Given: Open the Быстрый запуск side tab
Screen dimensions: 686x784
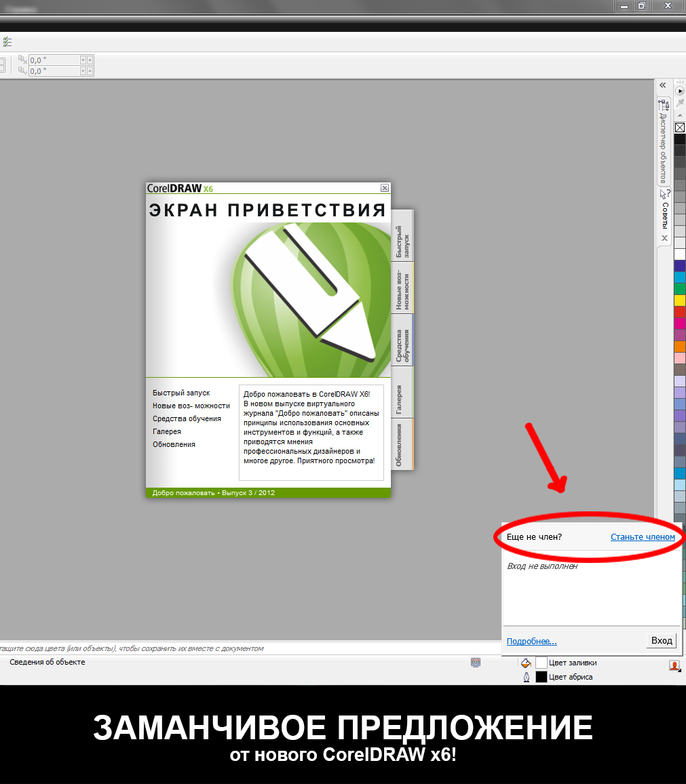Looking at the screenshot, I should click(x=402, y=236).
